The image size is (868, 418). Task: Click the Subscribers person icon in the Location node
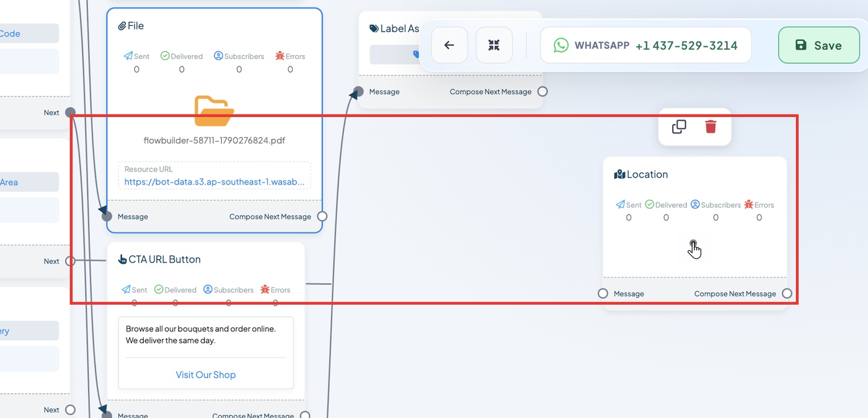695,204
